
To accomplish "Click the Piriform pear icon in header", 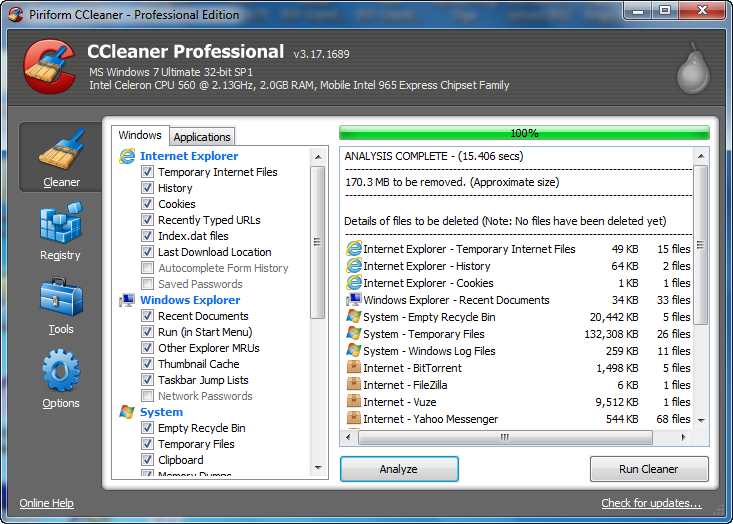I will pyautogui.click(x=694, y=69).
